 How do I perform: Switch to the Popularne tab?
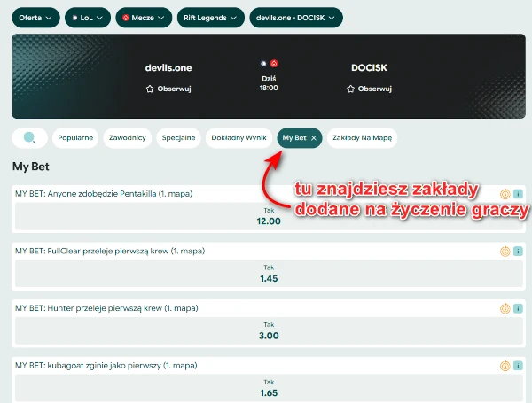75,138
